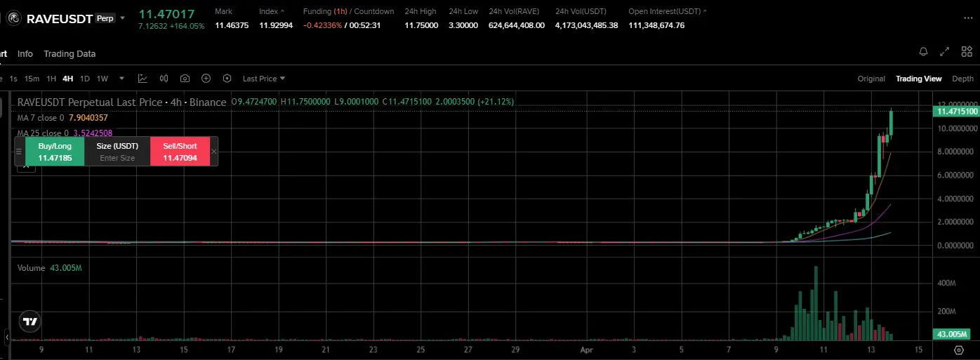Click the Perp badge
980x360 pixels.
click(105, 18)
